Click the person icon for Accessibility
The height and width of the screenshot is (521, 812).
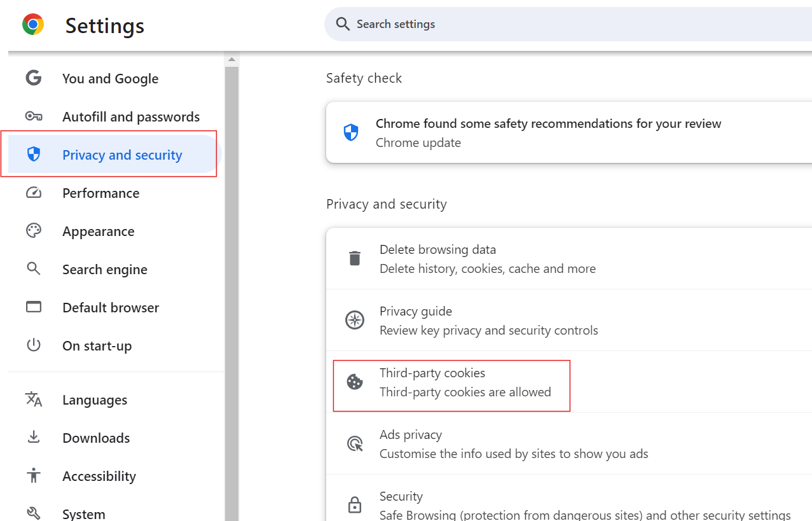(x=33, y=476)
